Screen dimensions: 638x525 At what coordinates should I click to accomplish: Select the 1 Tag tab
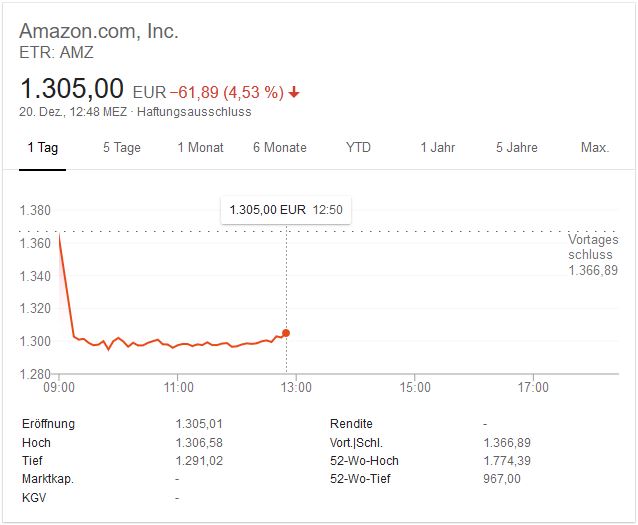pyautogui.click(x=43, y=148)
